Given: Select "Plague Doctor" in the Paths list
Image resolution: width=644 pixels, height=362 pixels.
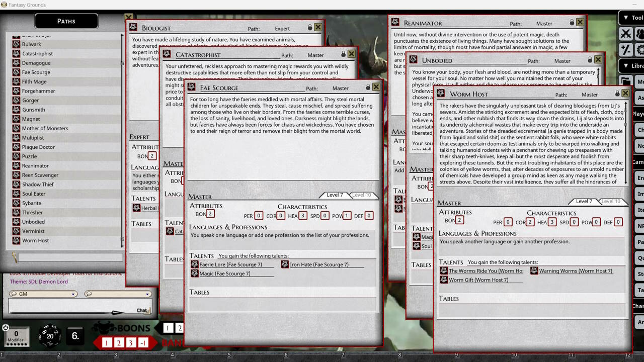Looking at the screenshot, I should coord(38,147).
